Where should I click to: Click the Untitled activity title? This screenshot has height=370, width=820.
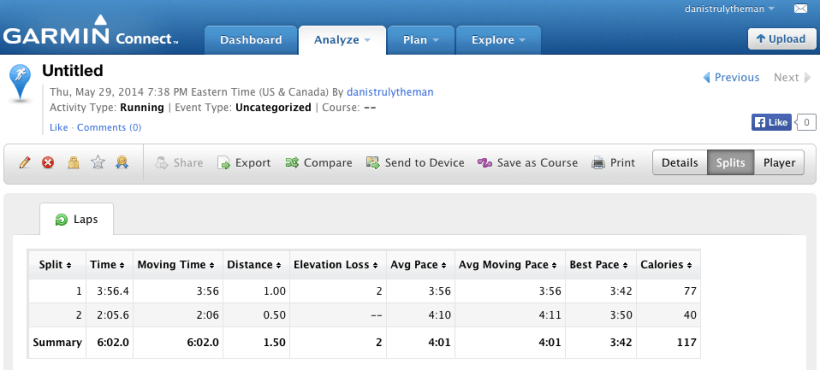(x=73, y=70)
